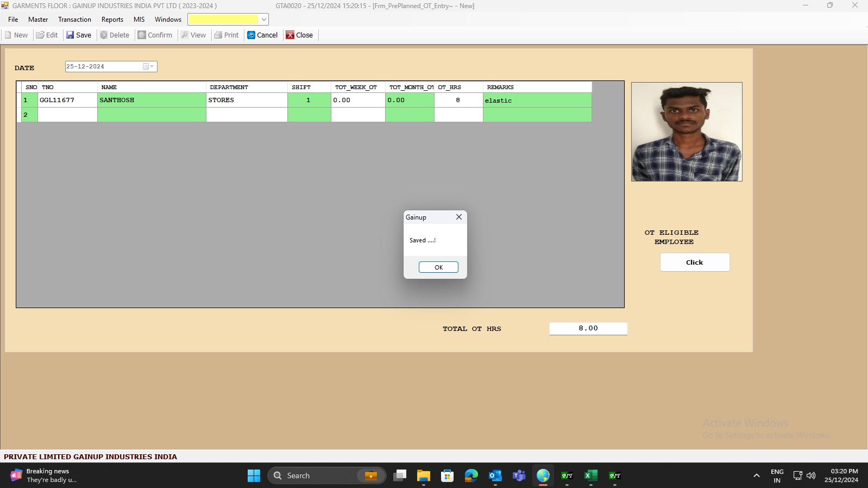Open the Reports menu
The image size is (868, 488).
112,20
